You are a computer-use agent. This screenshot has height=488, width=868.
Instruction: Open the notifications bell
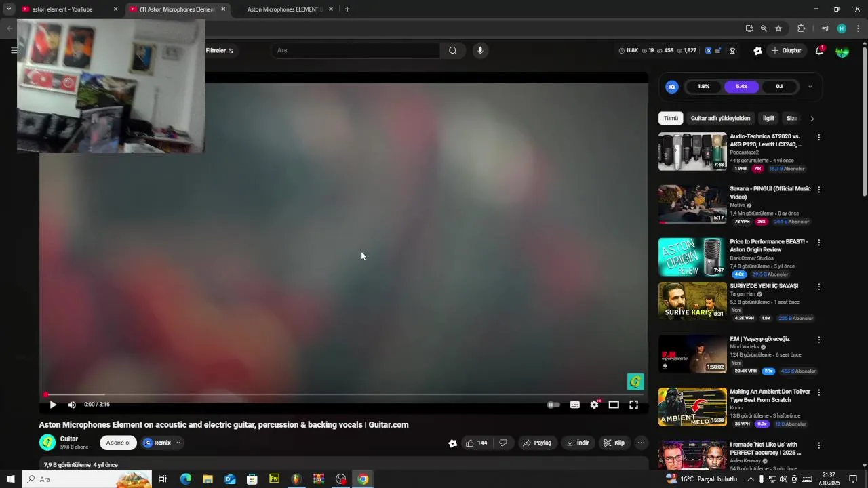click(x=819, y=51)
